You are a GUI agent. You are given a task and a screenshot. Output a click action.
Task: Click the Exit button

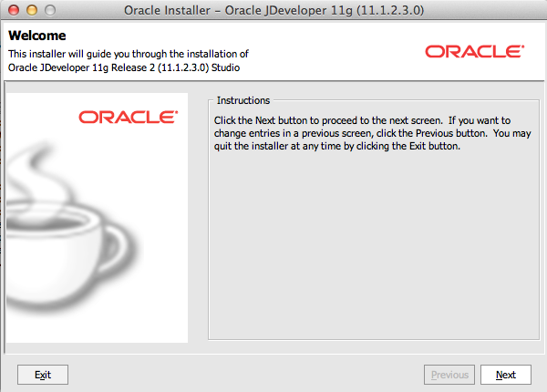coord(43,375)
